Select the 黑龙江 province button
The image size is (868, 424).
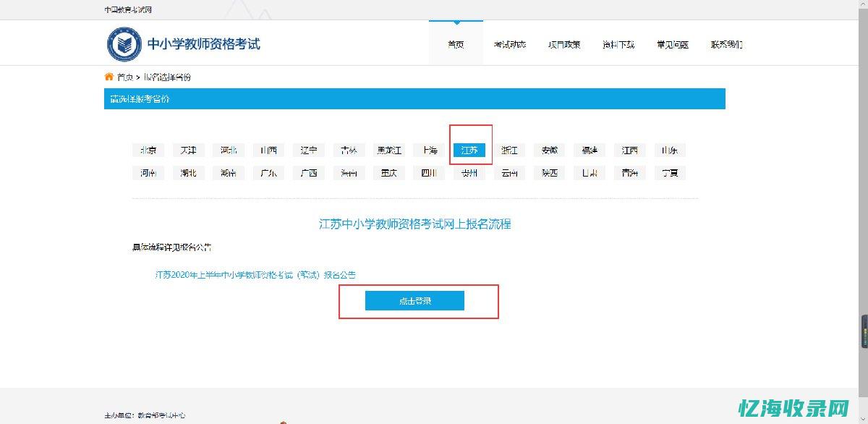pos(388,150)
